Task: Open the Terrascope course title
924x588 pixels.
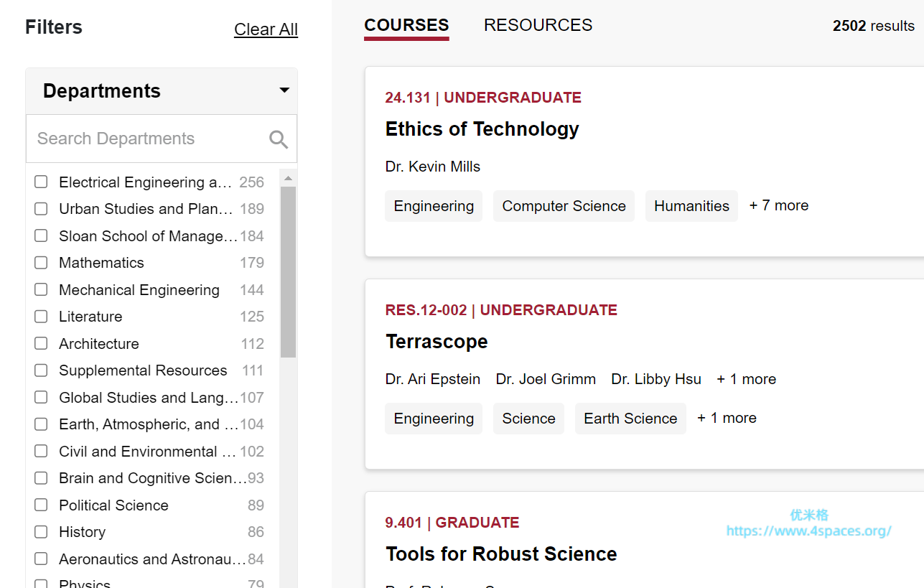Action: coord(437,342)
